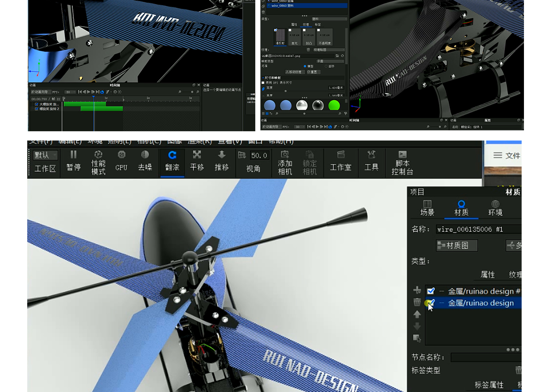Click the trash icon beside label list

pyautogui.click(x=417, y=302)
